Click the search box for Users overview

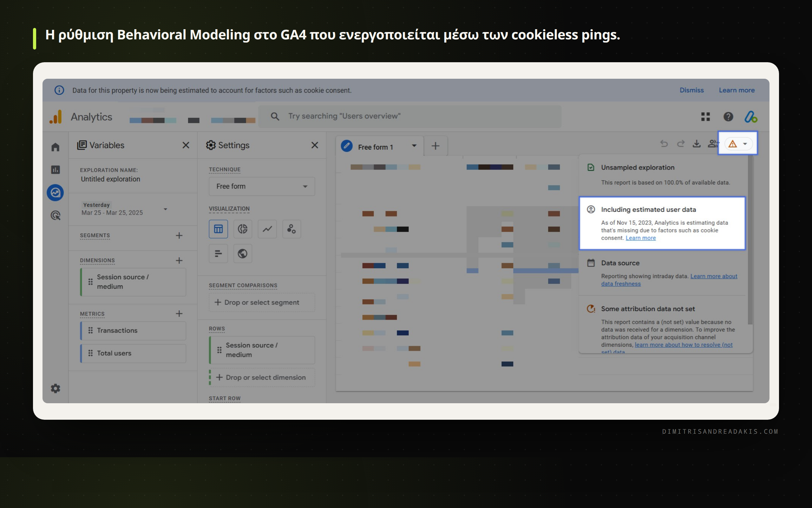[x=409, y=117]
